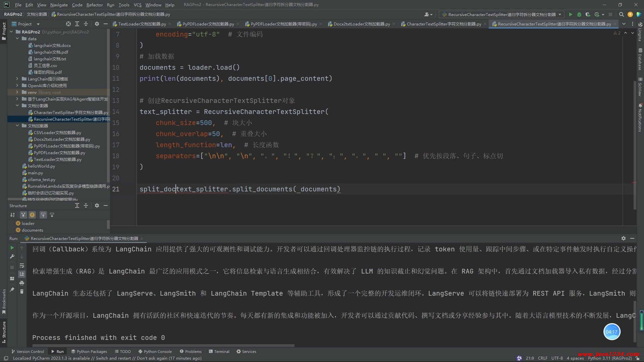Click the print output icon in Run panel
The image size is (644, 362).
tap(22, 283)
